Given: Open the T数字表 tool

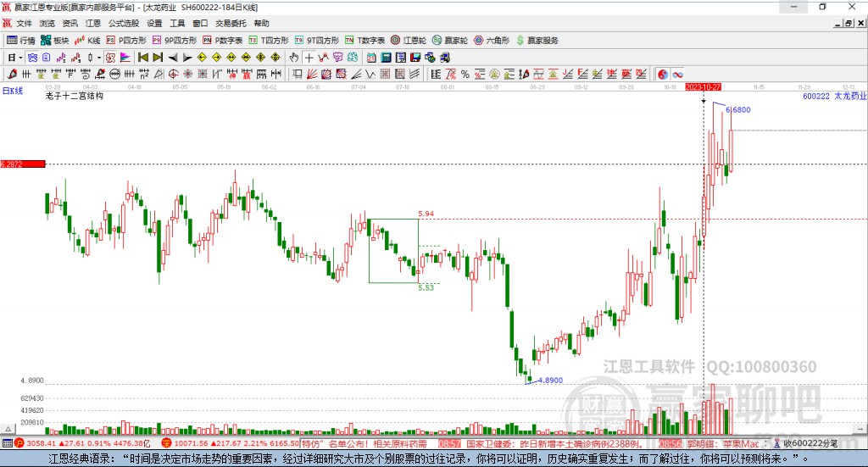Looking at the screenshot, I should pyautogui.click(x=364, y=41).
